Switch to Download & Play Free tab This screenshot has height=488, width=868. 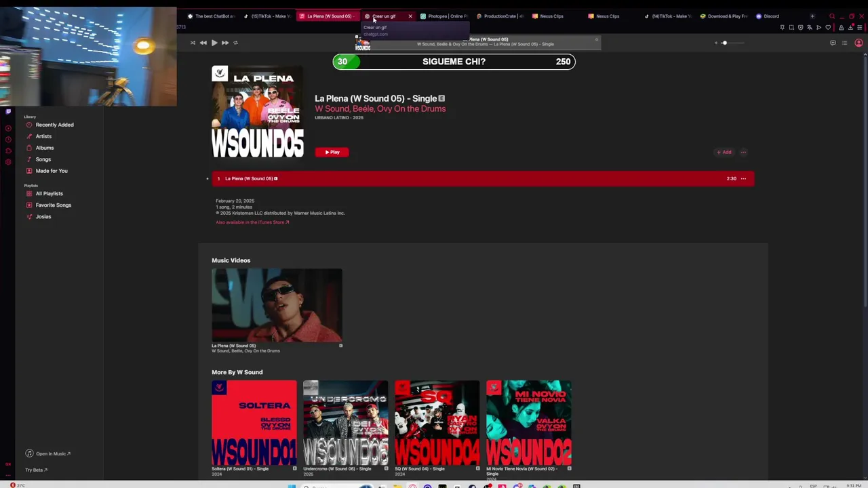724,16
